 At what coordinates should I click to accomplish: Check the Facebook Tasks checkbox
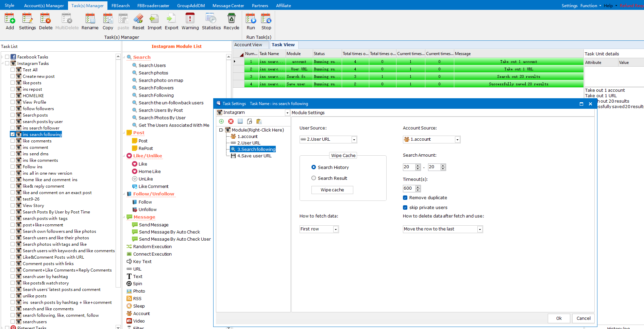pos(7,57)
